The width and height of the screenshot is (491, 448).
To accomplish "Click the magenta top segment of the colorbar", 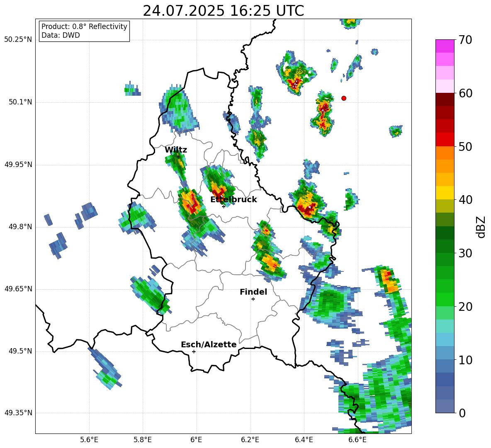I will tap(445, 46).
